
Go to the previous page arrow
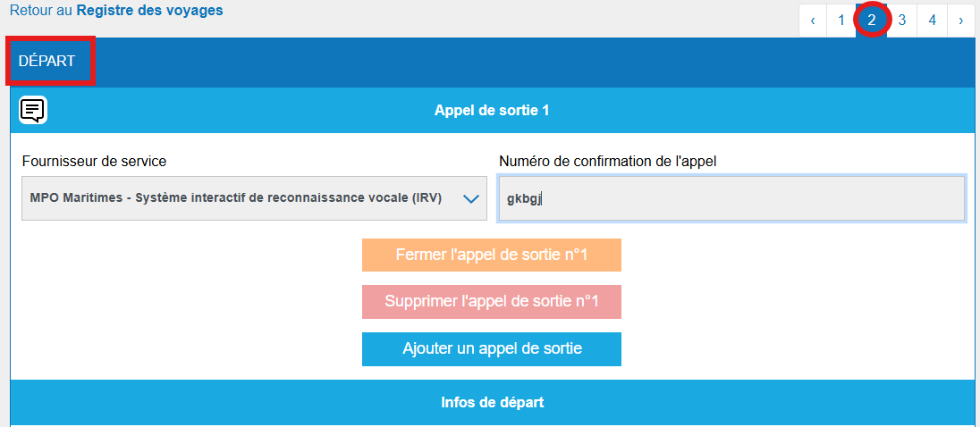point(813,21)
